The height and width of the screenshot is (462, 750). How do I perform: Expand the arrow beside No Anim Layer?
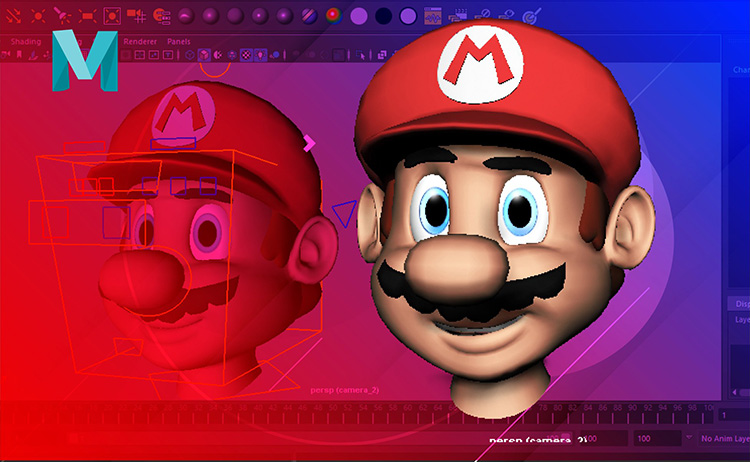[689, 438]
